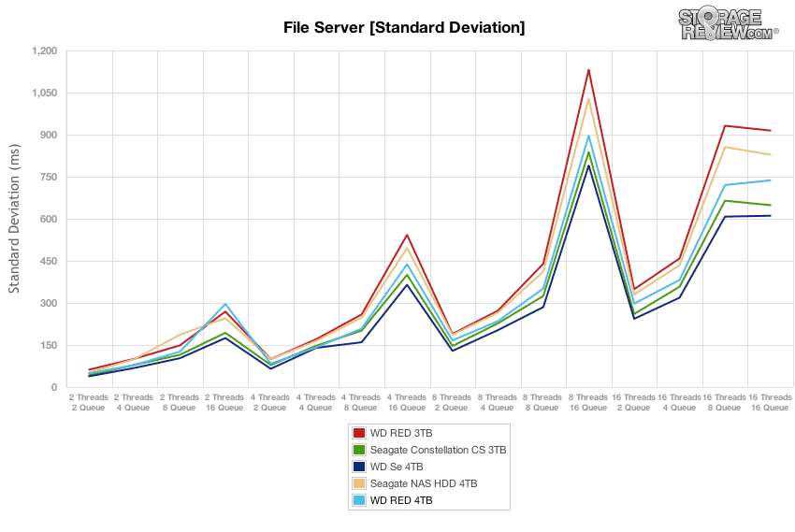Click the 600 y-axis value
The height and width of the screenshot is (532, 795).
[x=50, y=220]
